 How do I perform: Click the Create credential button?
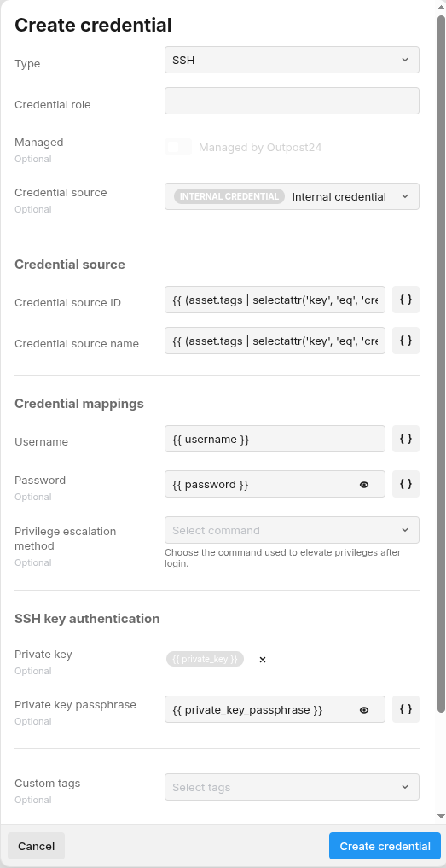pos(385,846)
